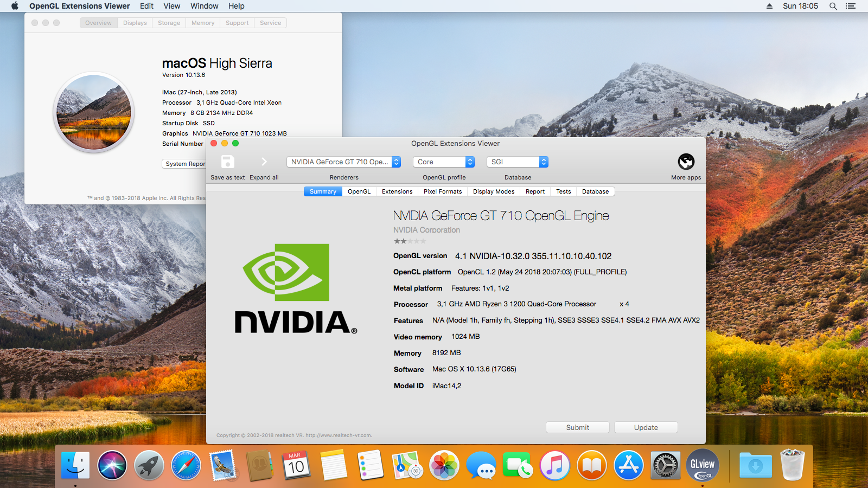Launch FaceTime from the Dock
868x488 pixels.
tap(518, 465)
